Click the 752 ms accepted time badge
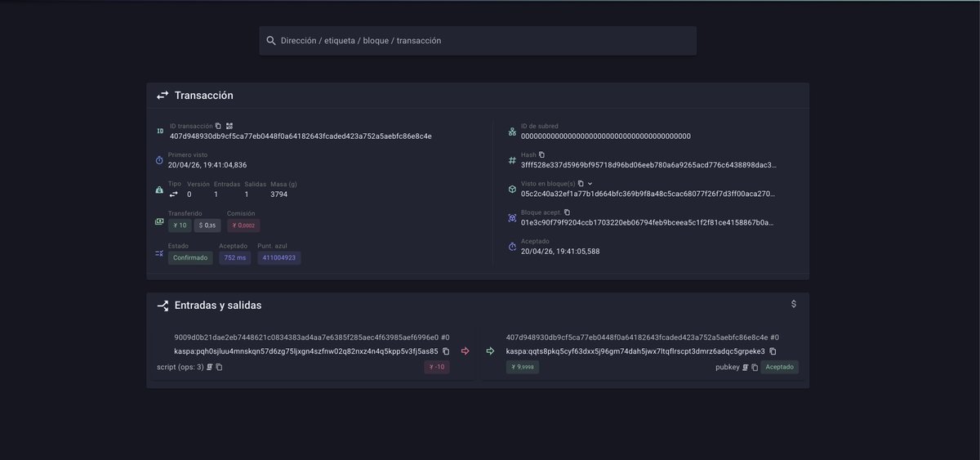 pyautogui.click(x=235, y=258)
